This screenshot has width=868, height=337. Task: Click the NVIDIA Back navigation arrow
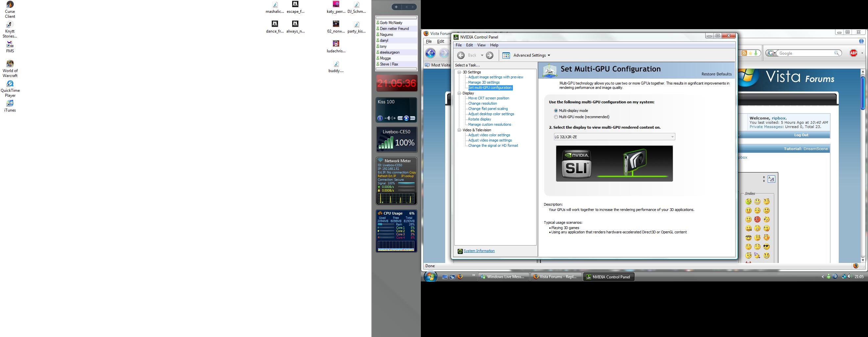pos(461,55)
